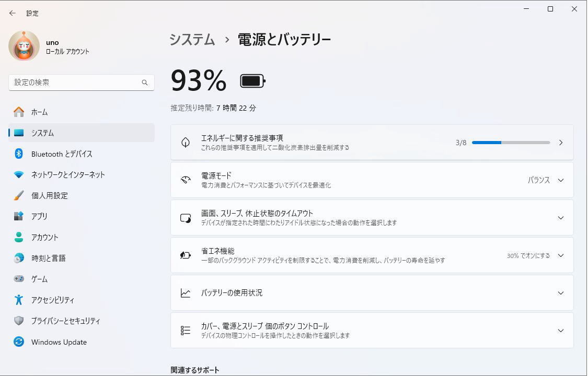The width and height of the screenshot is (588, 376).
Task: Expand the 電源モード dropdown
Action: pyautogui.click(x=560, y=180)
